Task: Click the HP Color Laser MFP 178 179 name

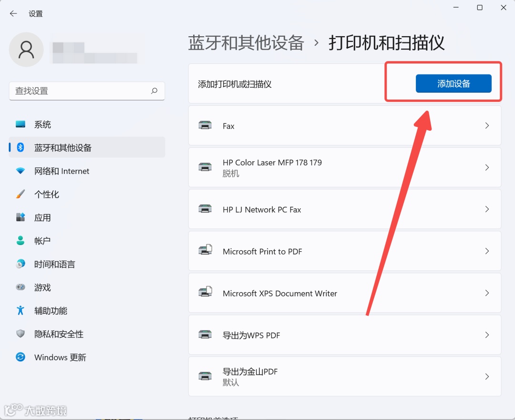Action: 272,163
